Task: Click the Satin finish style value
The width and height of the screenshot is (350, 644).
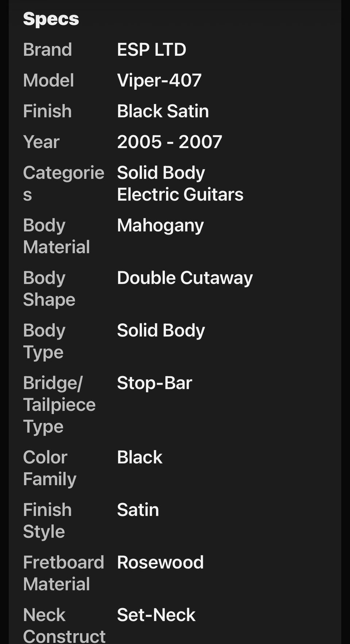Action: 138,510
